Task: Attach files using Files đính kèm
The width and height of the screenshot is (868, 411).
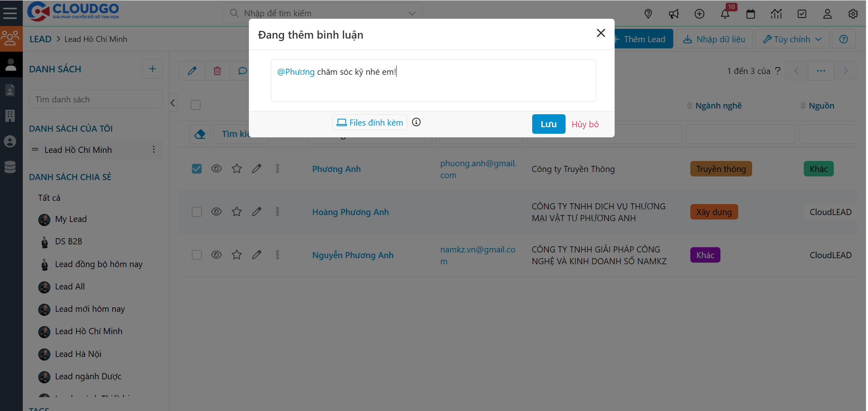Action: click(369, 122)
